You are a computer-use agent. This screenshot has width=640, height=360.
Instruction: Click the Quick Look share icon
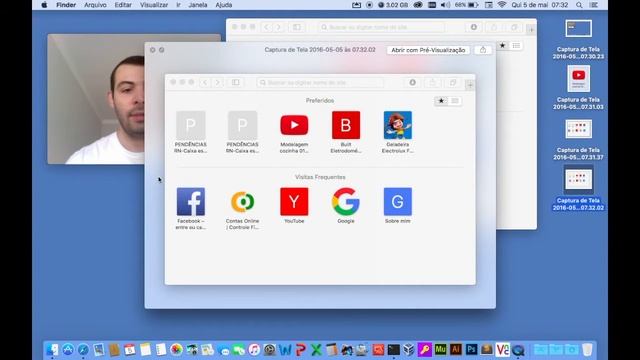point(483,50)
